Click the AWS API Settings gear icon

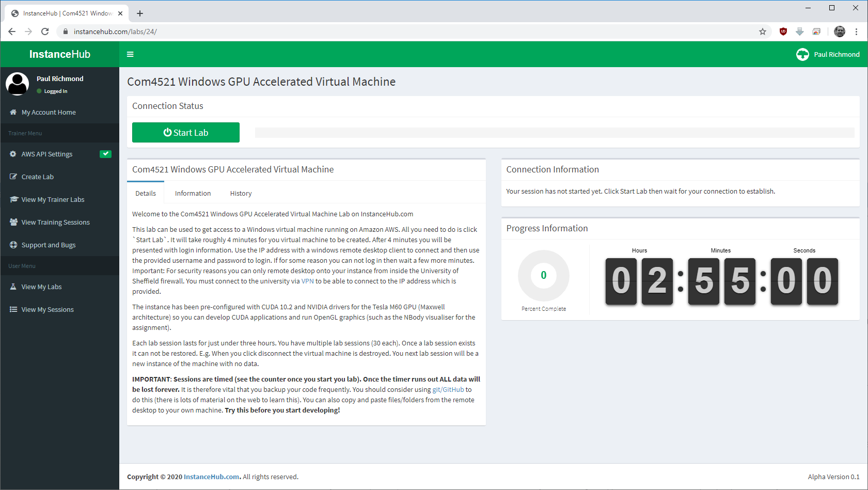coord(13,154)
